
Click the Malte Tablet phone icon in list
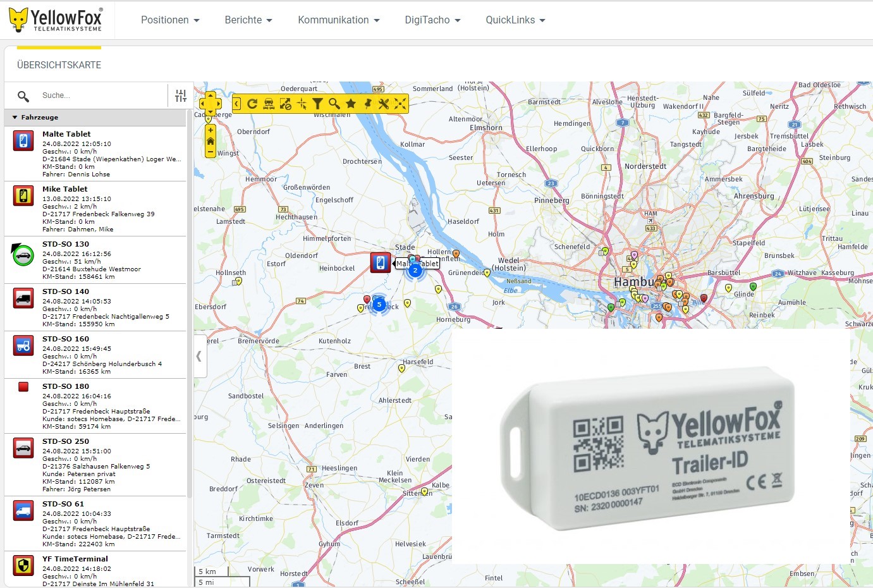pos(23,140)
